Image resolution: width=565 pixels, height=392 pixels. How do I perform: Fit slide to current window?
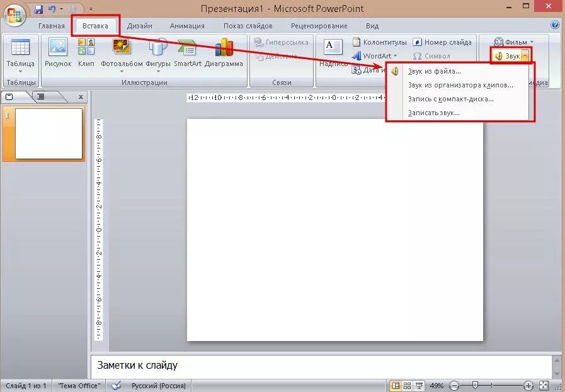coord(544,386)
